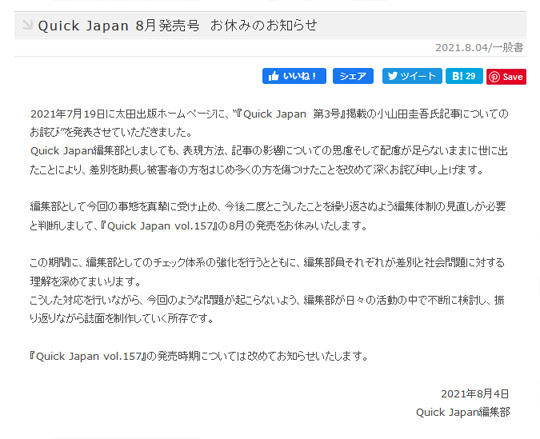Click the posting date 2021.8.04
Screen dimensions: 540x439
click(x=462, y=48)
